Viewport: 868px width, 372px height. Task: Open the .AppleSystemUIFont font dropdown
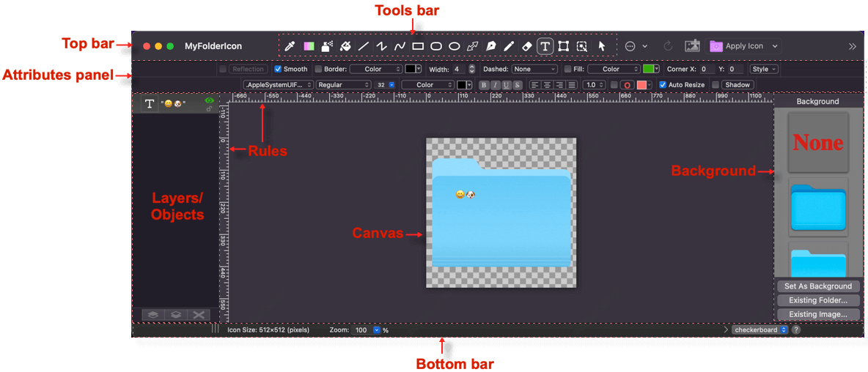coord(279,85)
